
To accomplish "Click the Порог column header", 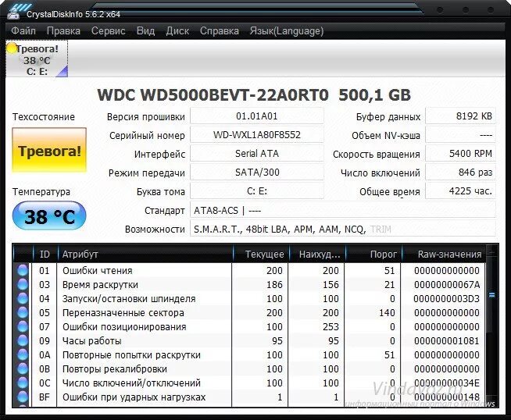I will [373, 254].
